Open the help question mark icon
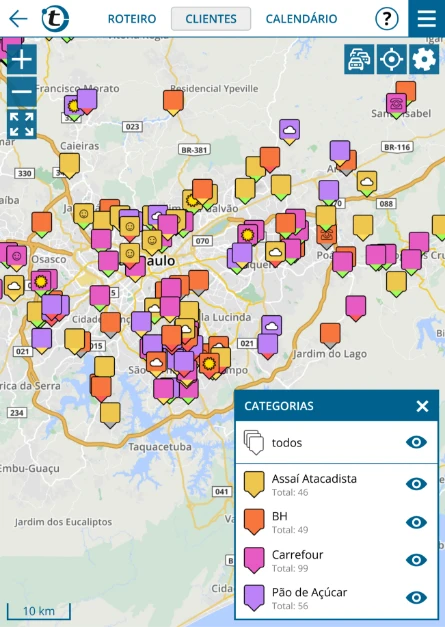Screen dimensions: 445x627 coord(387,19)
